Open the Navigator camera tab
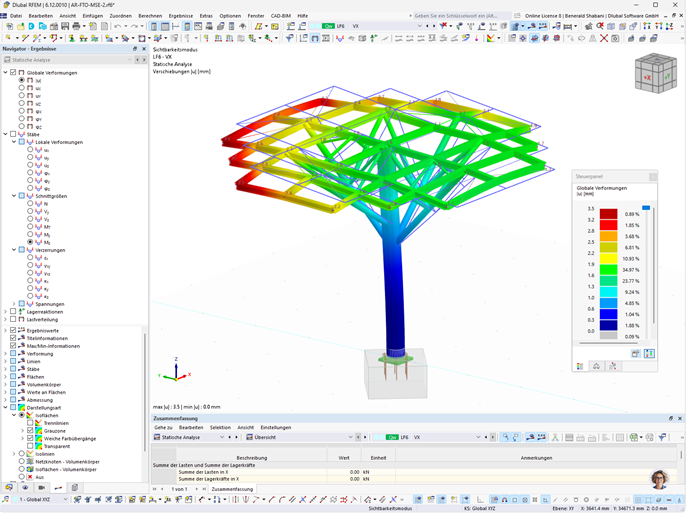Viewport: 686px width, 514px height. (x=42, y=487)
